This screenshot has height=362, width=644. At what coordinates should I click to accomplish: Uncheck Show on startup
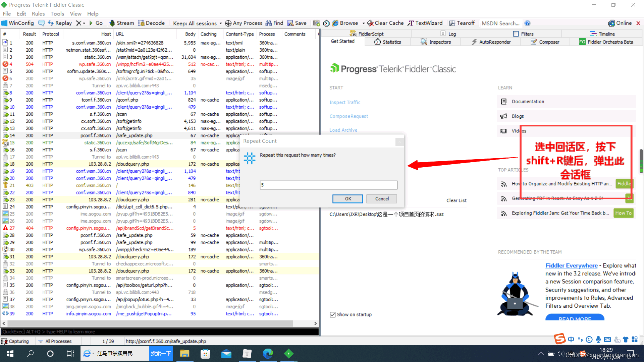(333, 314)
